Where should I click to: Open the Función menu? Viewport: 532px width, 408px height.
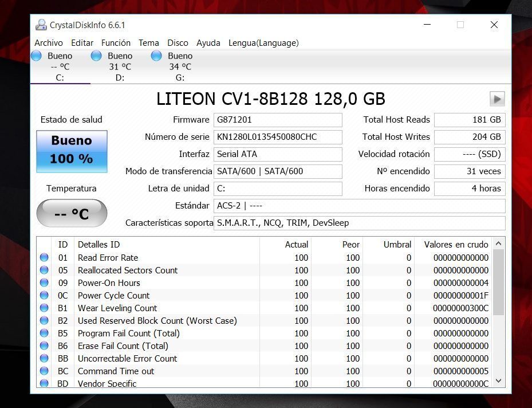pos(116,43)
